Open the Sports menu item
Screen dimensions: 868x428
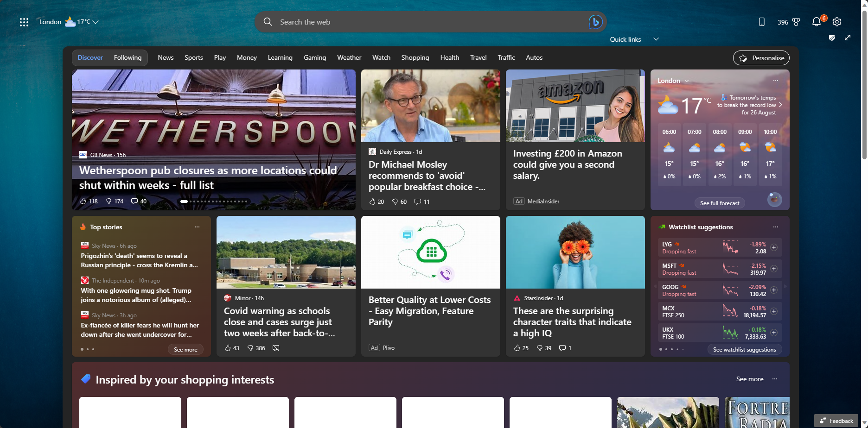194,57
